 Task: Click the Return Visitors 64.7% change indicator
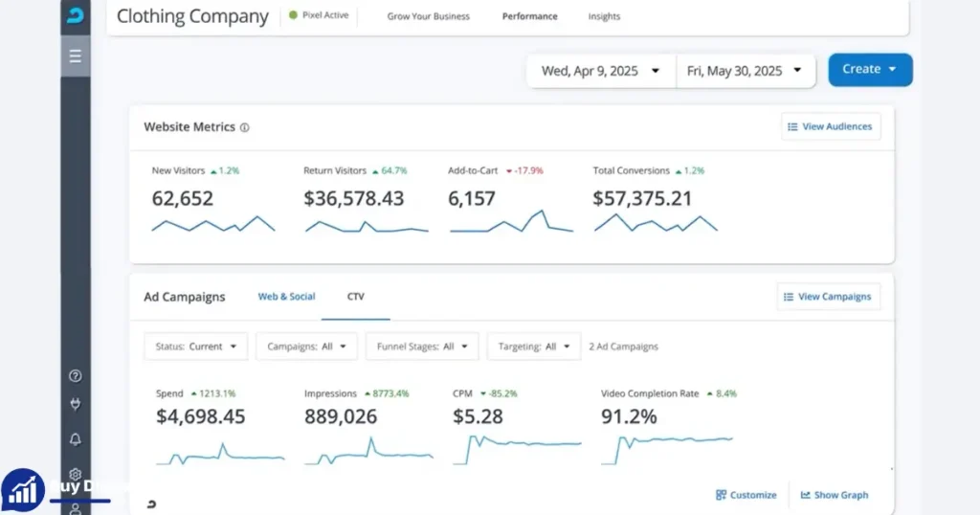tap(390, 170)
